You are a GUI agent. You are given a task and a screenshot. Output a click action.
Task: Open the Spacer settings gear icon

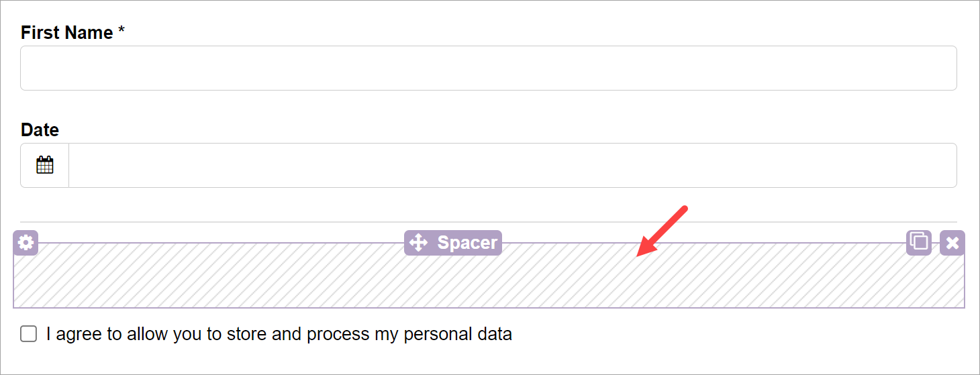26,242
